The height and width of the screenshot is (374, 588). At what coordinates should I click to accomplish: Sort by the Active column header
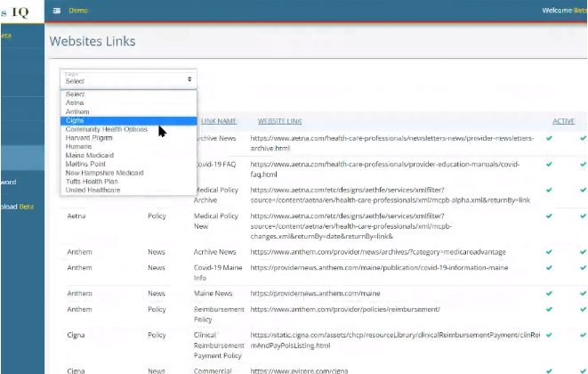point(562,120)
